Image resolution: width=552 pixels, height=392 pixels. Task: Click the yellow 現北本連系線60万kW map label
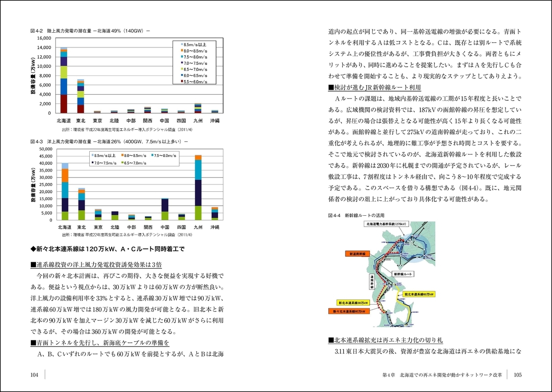420,293
